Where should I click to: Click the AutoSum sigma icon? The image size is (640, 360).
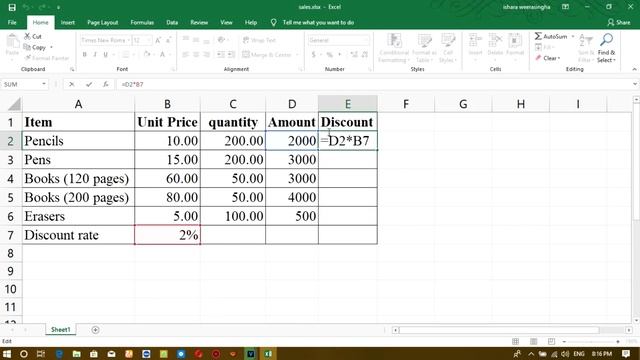538,36
